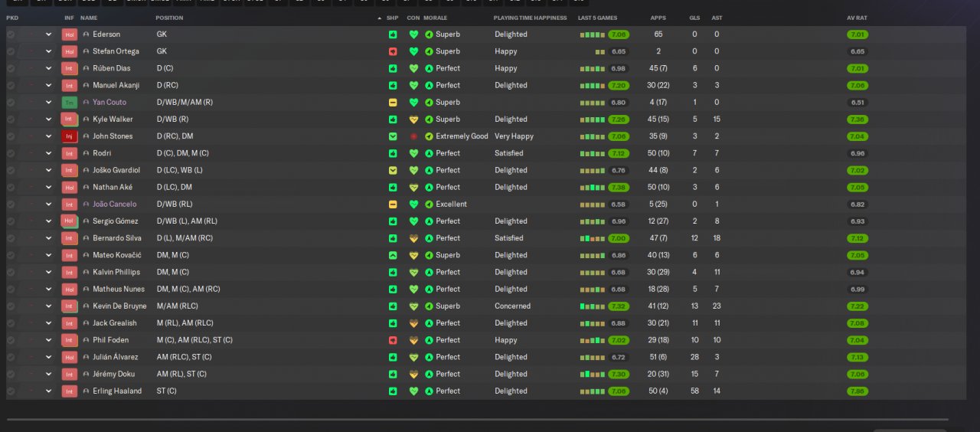This screenshot has height=432, width=980.
Task: Open Jérémy Doku's row dropdown chevron
Action: [48, 375]
